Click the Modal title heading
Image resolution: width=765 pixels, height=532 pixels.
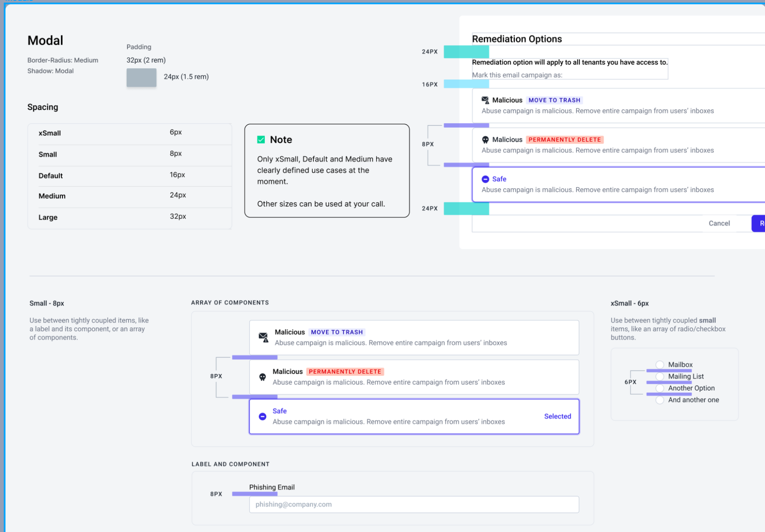pyautogui.click(x=45, y=41)
